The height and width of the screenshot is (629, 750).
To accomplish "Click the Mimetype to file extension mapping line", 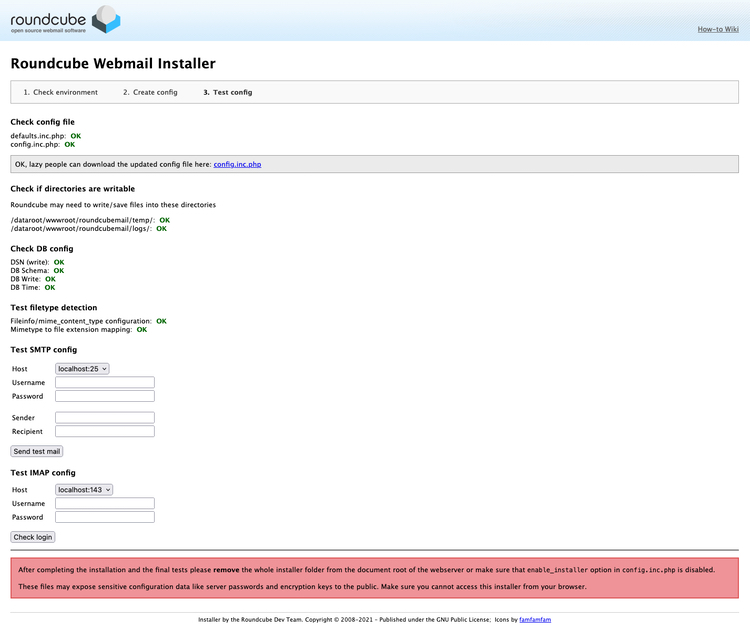I will [79, 330].
